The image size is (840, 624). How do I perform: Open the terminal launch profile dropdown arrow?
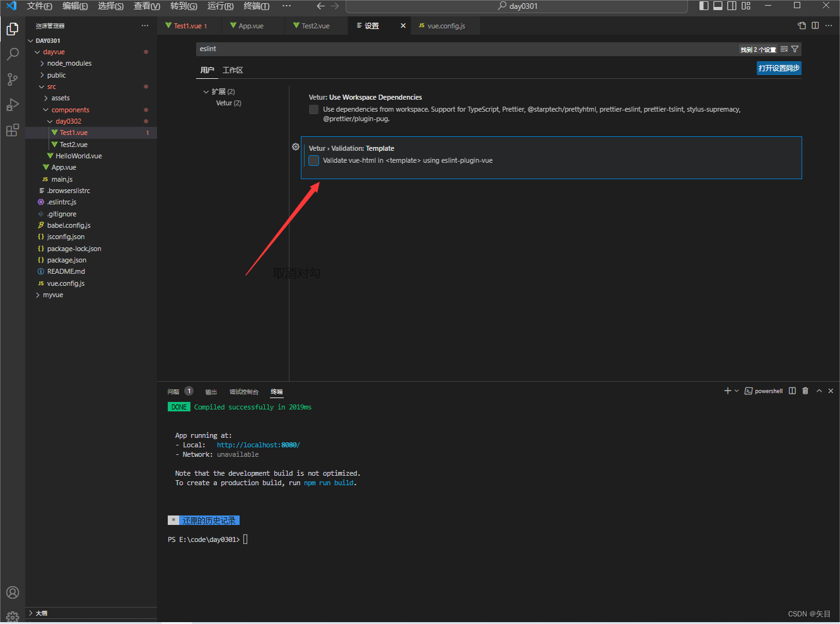point(737,391)
